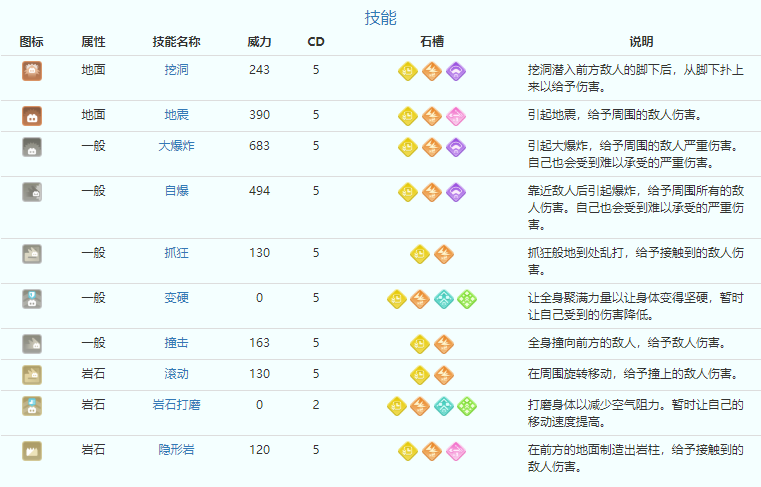Open the 大爆炸 skill link

click(x=176, y=145)
